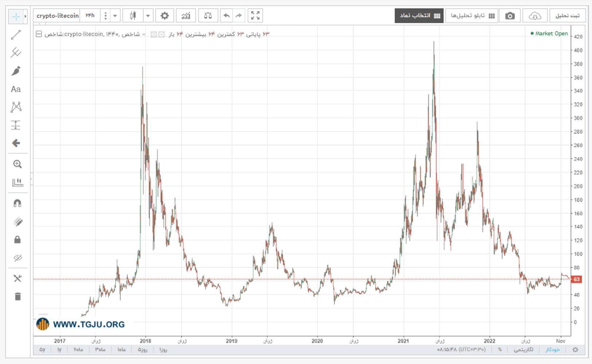Viewport: 592px width, 364px height.
Task: Toggle auto scale (خودکار)
Action: (552, 350)
